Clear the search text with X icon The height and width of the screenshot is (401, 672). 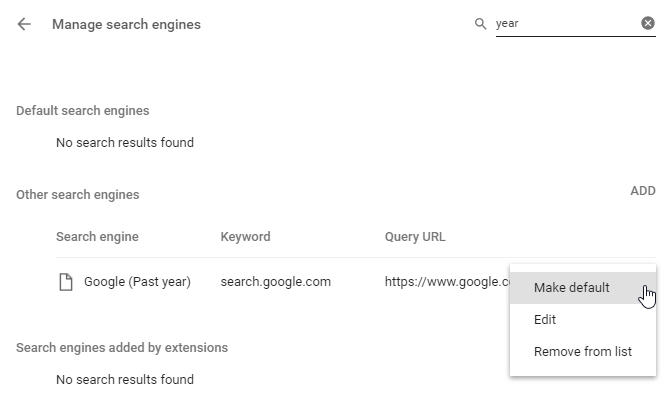point(648,24)
